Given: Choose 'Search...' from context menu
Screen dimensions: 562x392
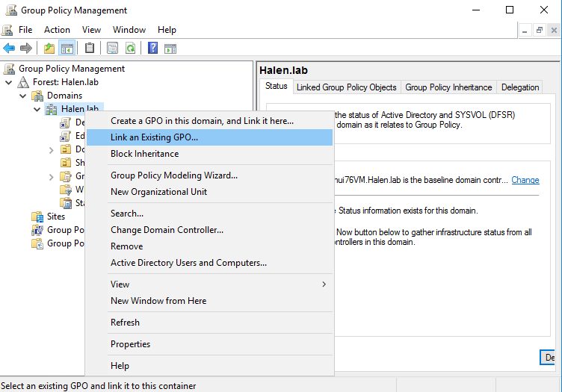Looking at the screenshot, I should [x=210, y=214].
